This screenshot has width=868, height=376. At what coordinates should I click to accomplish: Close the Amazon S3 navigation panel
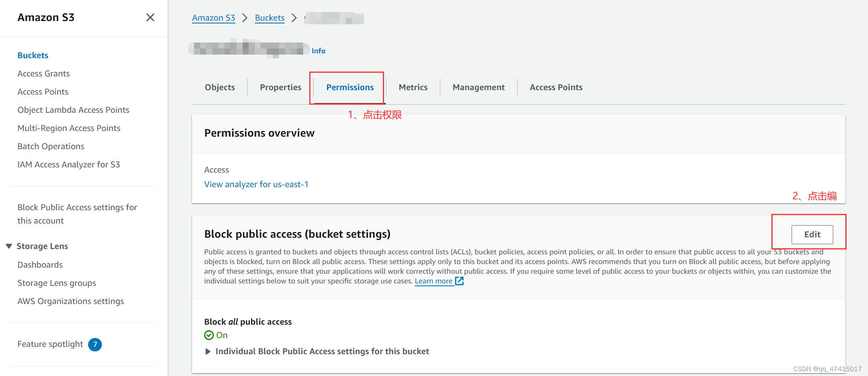coord(150,17)
